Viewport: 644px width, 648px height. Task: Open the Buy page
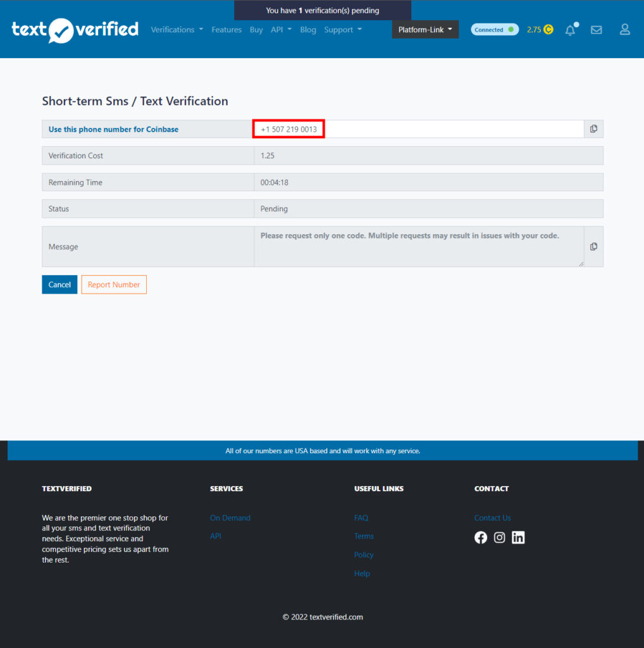coord(256,30)
